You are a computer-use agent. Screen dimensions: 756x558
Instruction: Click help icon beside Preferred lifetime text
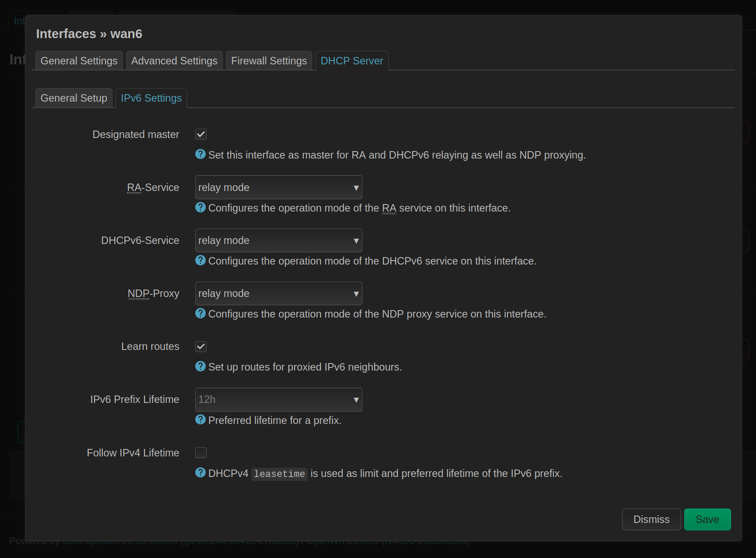coord(200,420)
